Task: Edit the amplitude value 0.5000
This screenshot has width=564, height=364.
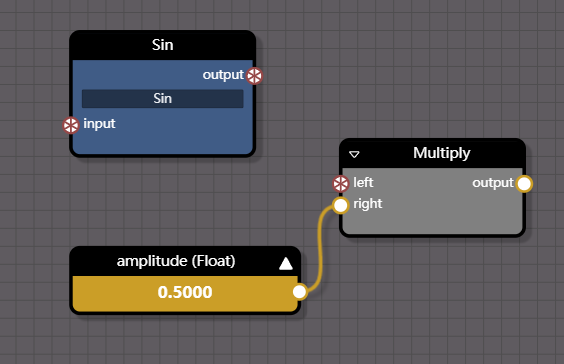Action: (x=185, y=292)
